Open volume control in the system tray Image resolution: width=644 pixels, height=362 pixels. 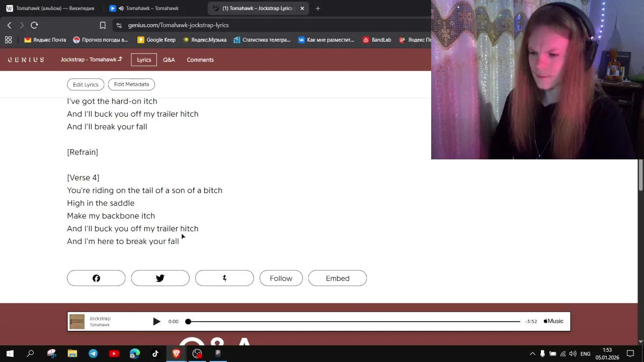click(573, 353)
